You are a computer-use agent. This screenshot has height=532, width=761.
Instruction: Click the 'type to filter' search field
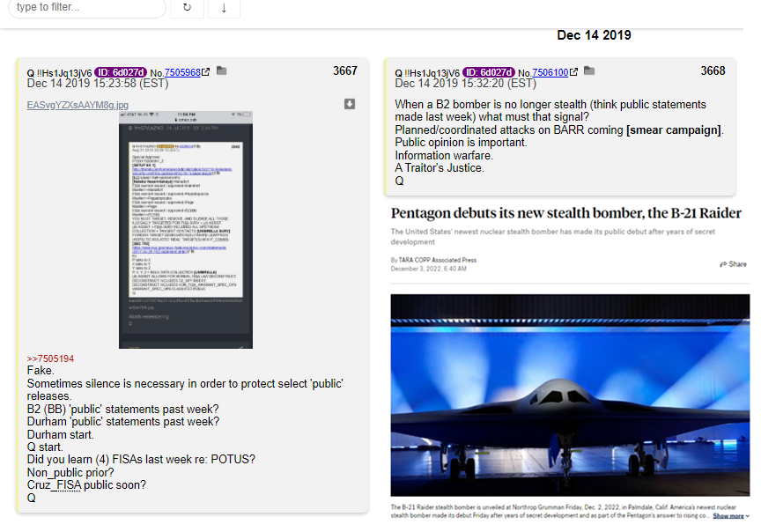(x=87, y=8)
